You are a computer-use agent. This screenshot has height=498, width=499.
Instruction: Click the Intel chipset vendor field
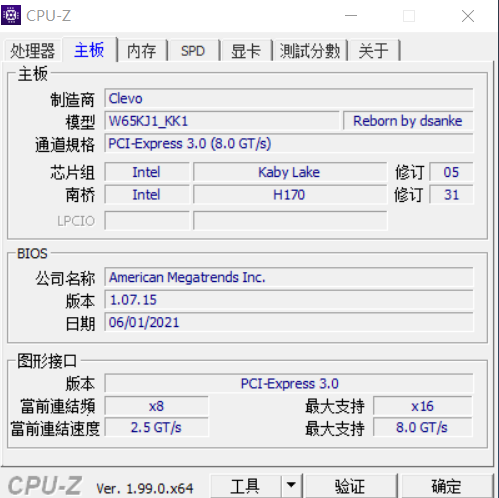[x=147, y=172]
